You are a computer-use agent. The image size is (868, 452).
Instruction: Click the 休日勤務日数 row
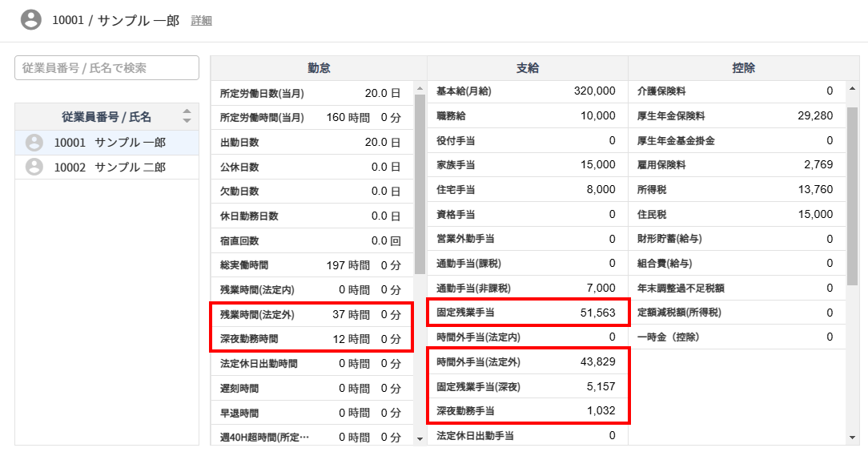[311, 216]
